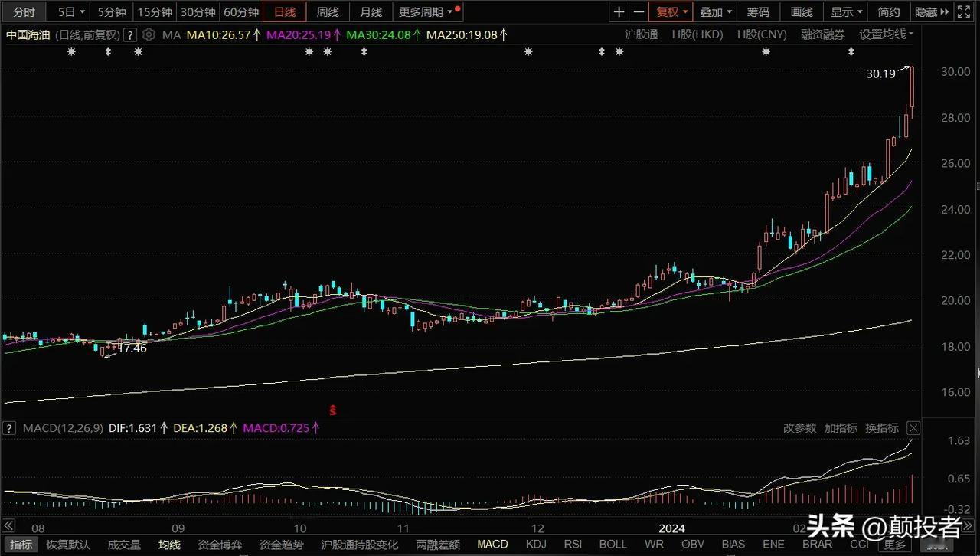Select the ENE indicator

coord(773,545)
